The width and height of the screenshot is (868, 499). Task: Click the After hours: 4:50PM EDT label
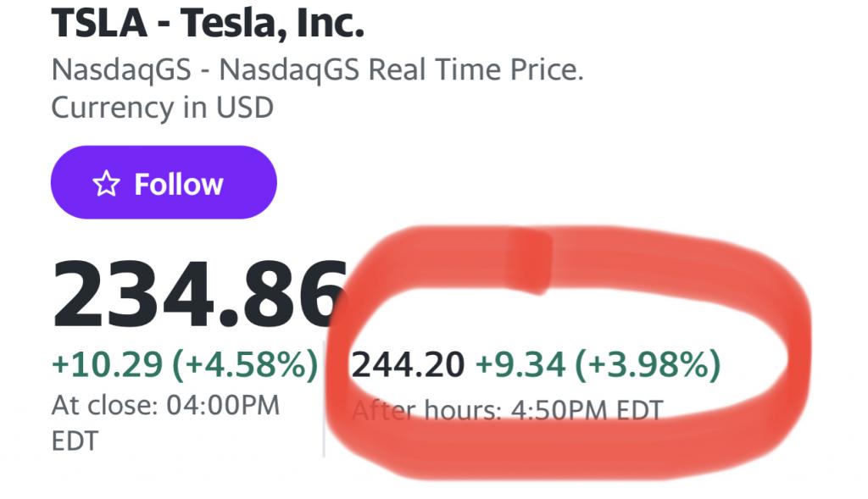[x=507, y=411]
